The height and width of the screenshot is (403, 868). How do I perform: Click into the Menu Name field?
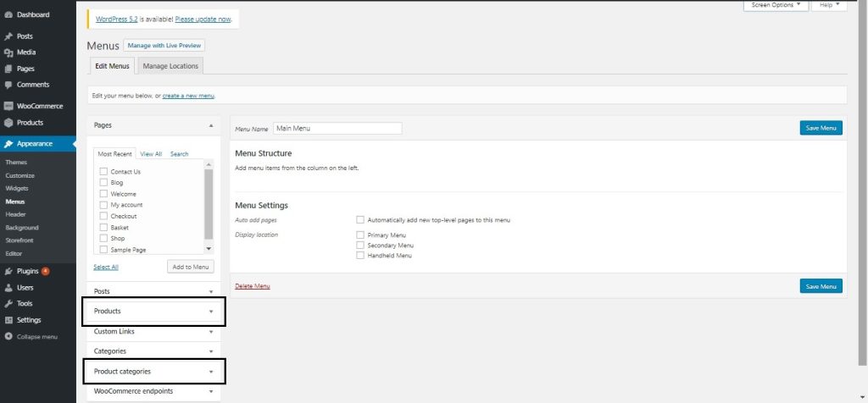(x=337, y=128)
